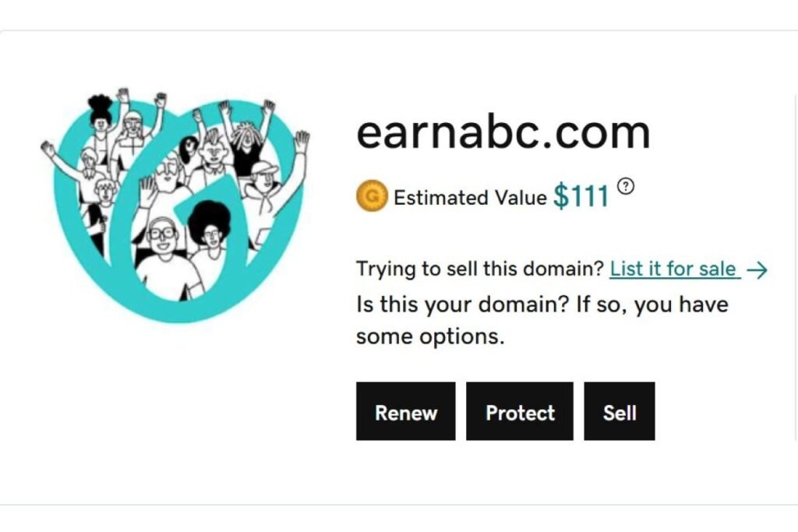Click the Trying to sell this domain text

(480, 269)
